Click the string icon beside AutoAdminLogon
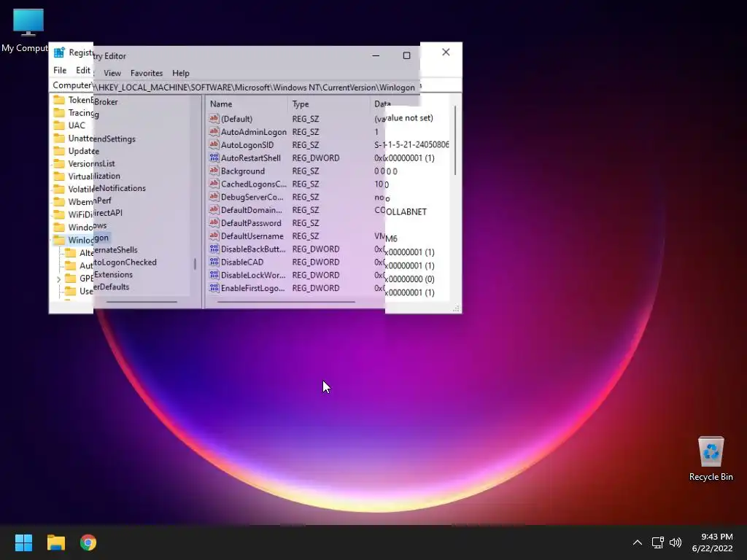This screenshot has height=560, width=747. click(214, 131)
